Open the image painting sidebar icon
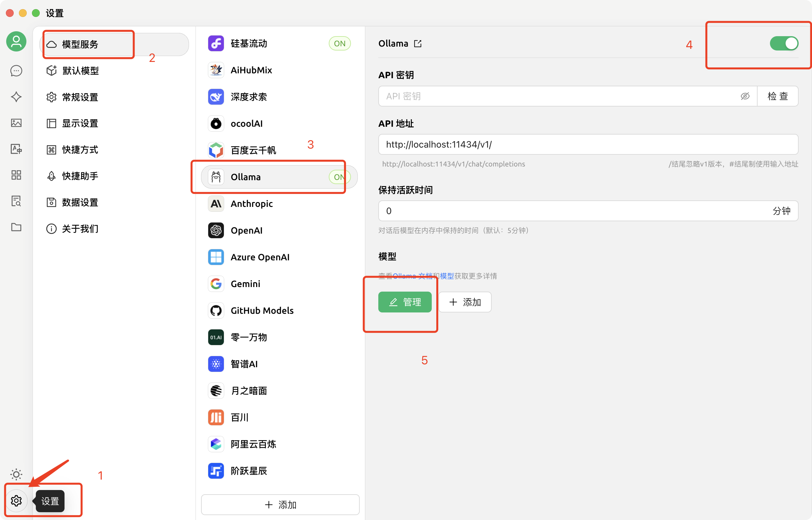Screen dimensions: 812x520 pyautogui.click(x=16, y=123)
